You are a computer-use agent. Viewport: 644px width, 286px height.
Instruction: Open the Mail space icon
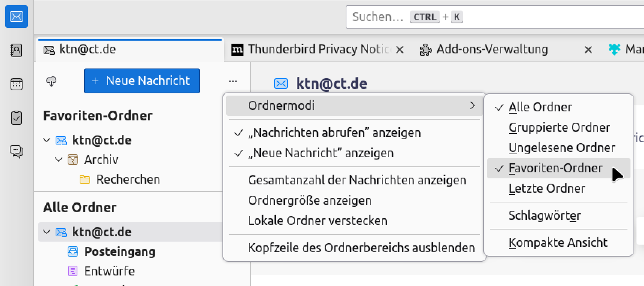[x=17, y=17]
